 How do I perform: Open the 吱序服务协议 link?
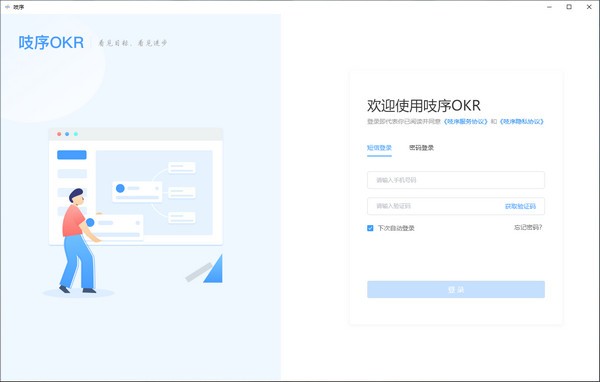(465, 121)
